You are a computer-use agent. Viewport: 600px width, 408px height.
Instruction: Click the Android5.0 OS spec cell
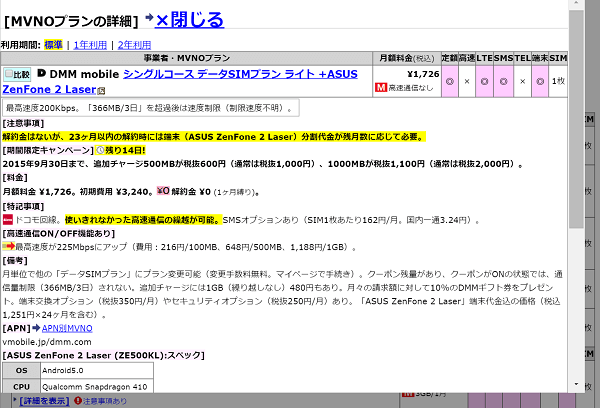(x=97, y=370)
